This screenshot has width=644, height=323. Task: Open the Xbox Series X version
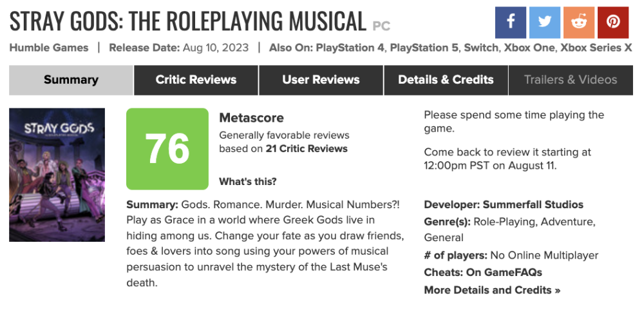pyautogui.click(x=596, y=48)
